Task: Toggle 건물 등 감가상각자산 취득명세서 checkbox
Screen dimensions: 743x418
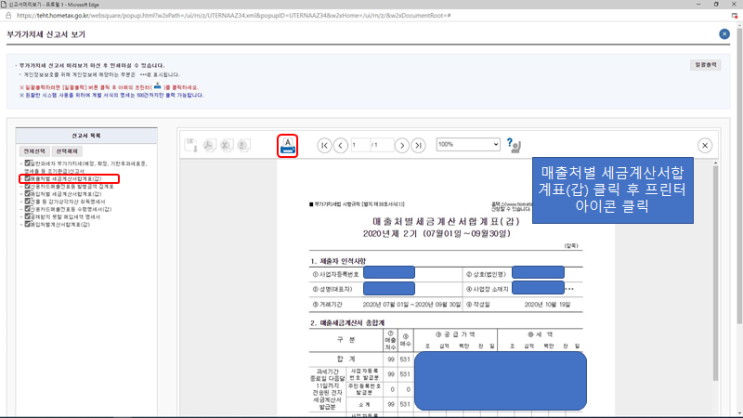Action: pyautogui.click(x=27, y=201)
